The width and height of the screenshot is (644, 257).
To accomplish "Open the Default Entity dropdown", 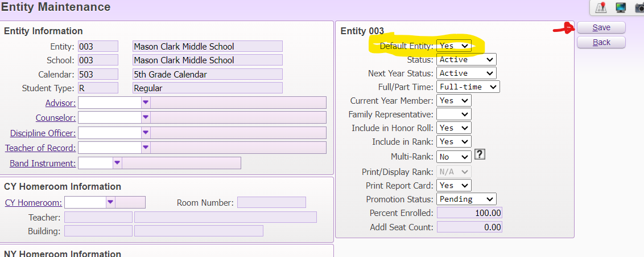I will 454,46.
